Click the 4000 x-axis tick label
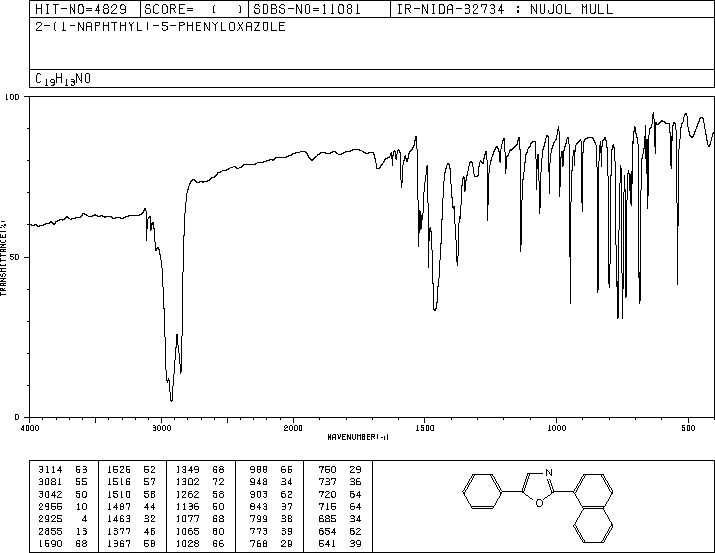 click(x=30, y=428)
